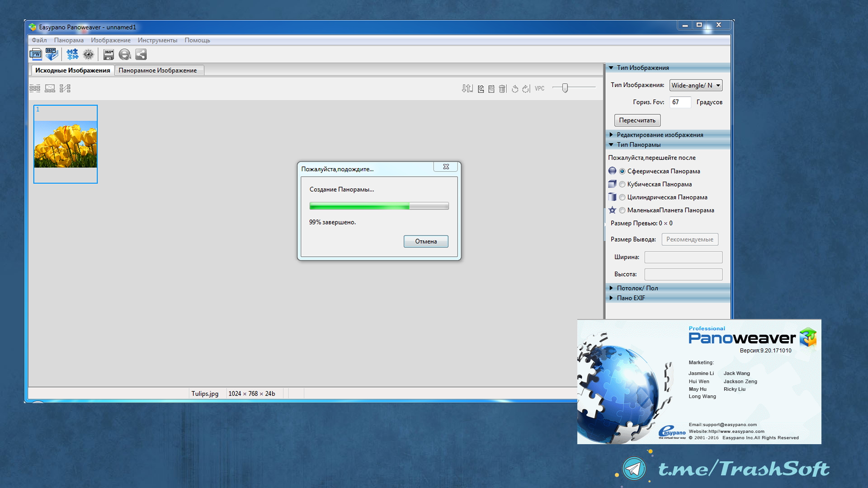Switch to Исходные Изображения tab
This screenshot has width=868, height=488.
[72, 70]
